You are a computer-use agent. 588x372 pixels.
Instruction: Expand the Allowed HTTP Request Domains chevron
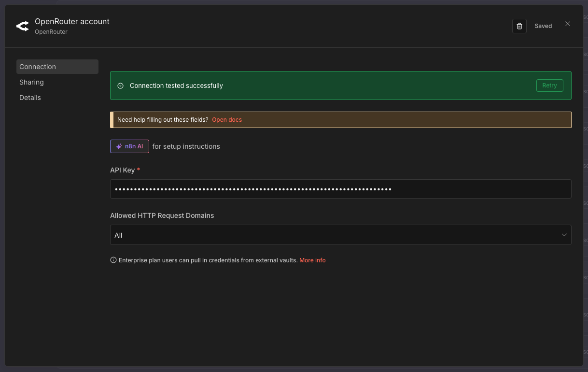pos(564,235)
